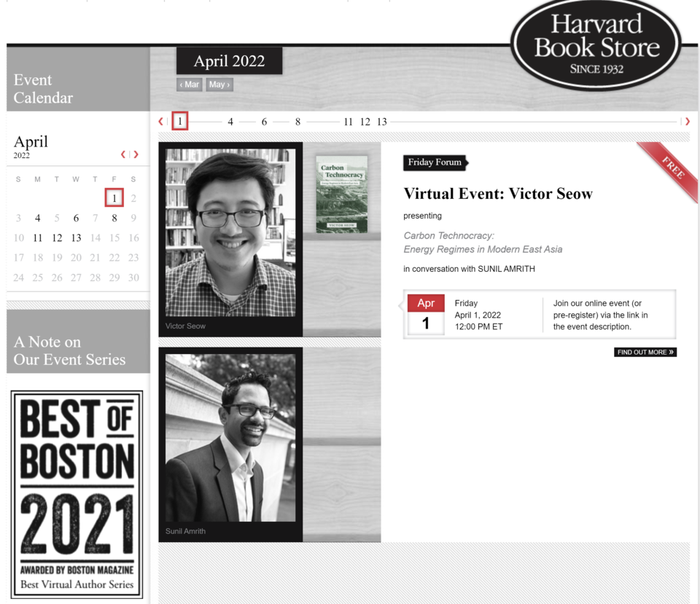Select April 4 in sidebar calendar

37,218
